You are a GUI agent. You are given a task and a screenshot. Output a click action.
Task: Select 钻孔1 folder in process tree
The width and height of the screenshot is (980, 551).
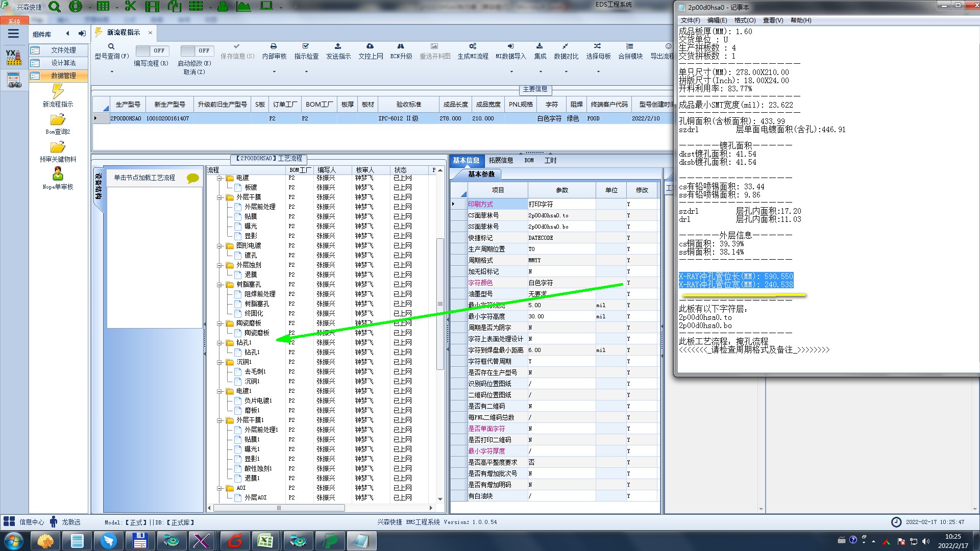click(x=243, y=342)
